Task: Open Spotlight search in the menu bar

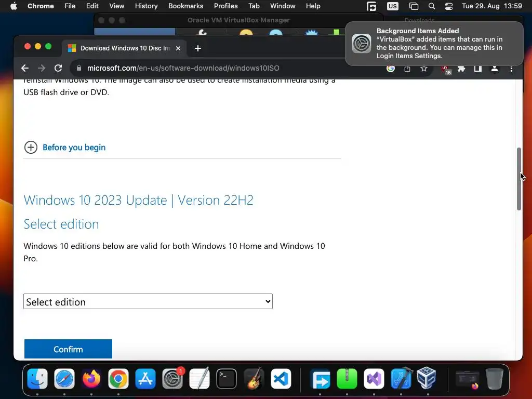Action: 432,6
